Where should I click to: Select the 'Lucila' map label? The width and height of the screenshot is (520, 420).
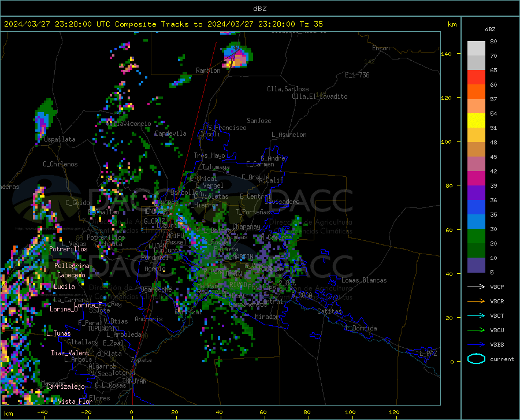click(64, 287)
